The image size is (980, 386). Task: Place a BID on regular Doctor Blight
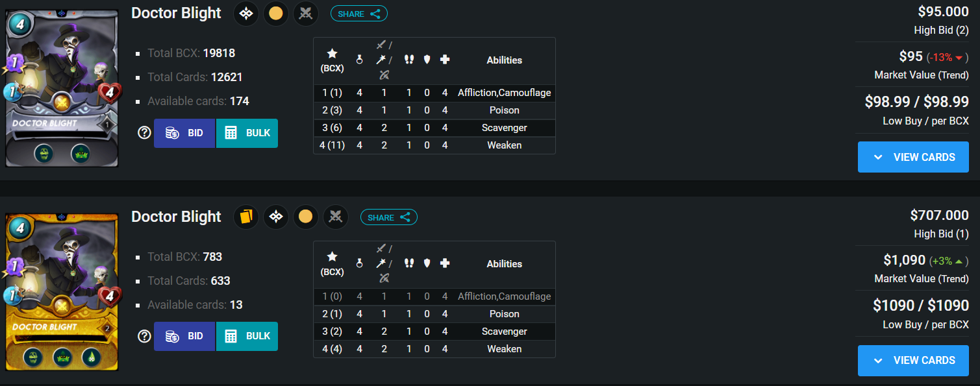click(x=184, y=133)
